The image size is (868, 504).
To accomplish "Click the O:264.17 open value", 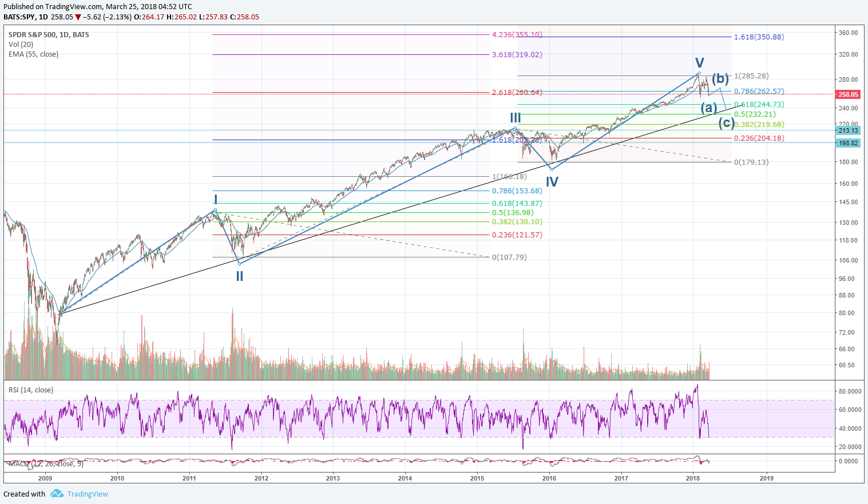I will pos(149,17).
